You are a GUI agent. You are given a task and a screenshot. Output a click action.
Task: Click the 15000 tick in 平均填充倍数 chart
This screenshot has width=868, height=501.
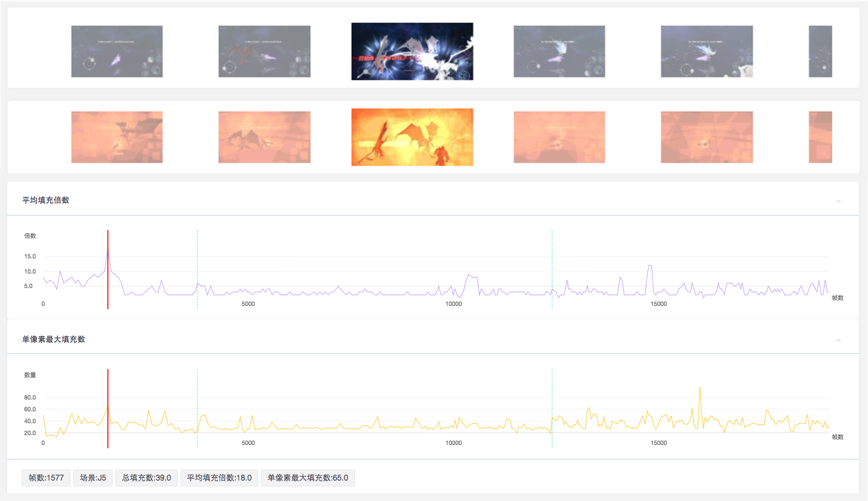(659, 304)
